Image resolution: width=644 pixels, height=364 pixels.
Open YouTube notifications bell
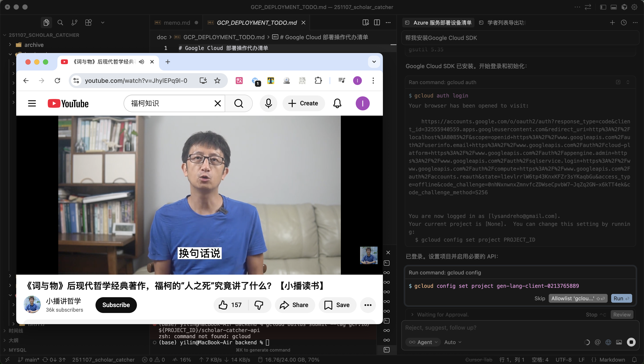coord(337,103)
